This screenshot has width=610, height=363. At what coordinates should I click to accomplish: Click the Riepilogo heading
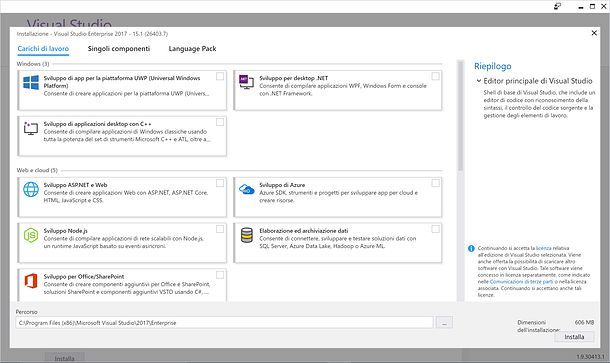493,66
